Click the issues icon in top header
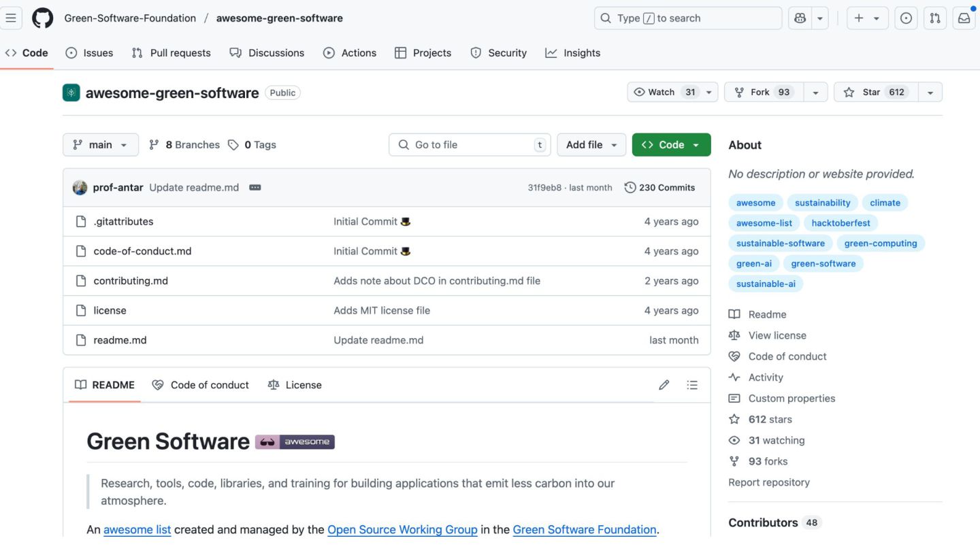The image size is (980, 551). [x=906, y=18]
